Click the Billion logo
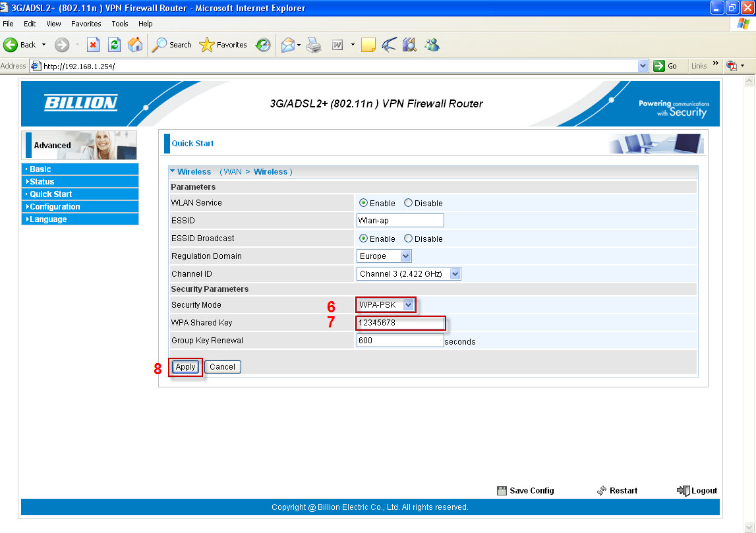 (81, 103)
